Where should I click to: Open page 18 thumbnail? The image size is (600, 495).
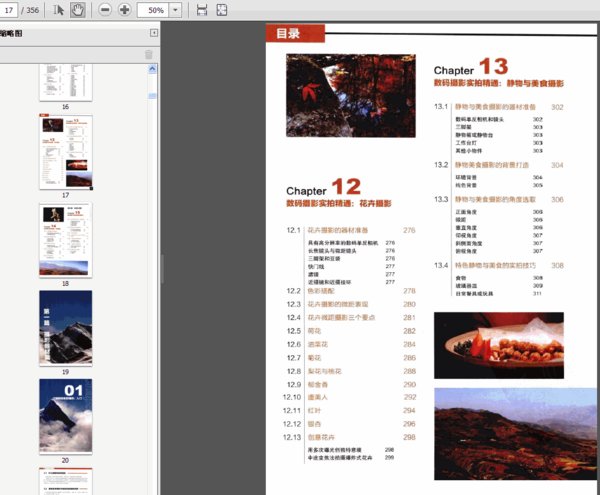(x=66, y=240)
